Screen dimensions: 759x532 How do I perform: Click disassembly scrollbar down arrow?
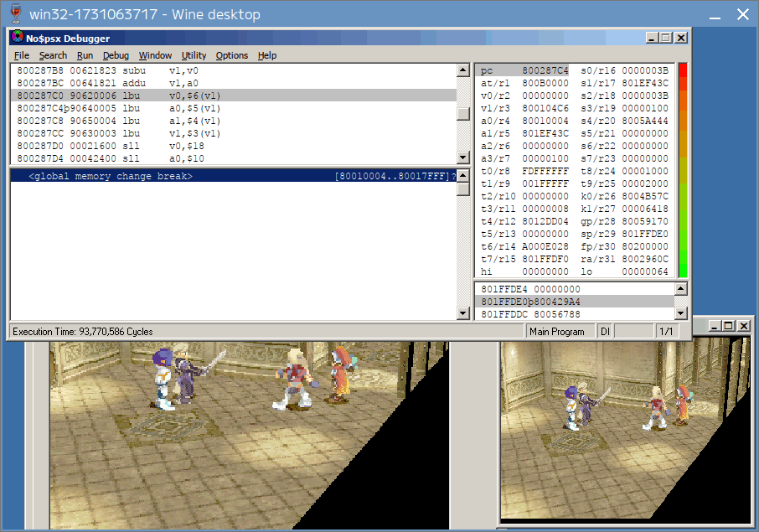pyautogui.click(x=463, y=158)
